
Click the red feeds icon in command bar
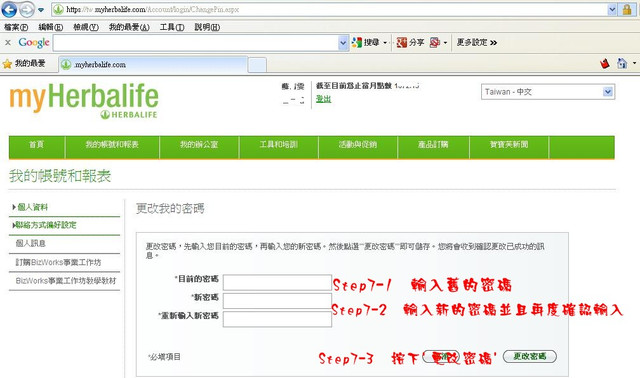coord(604,64)
